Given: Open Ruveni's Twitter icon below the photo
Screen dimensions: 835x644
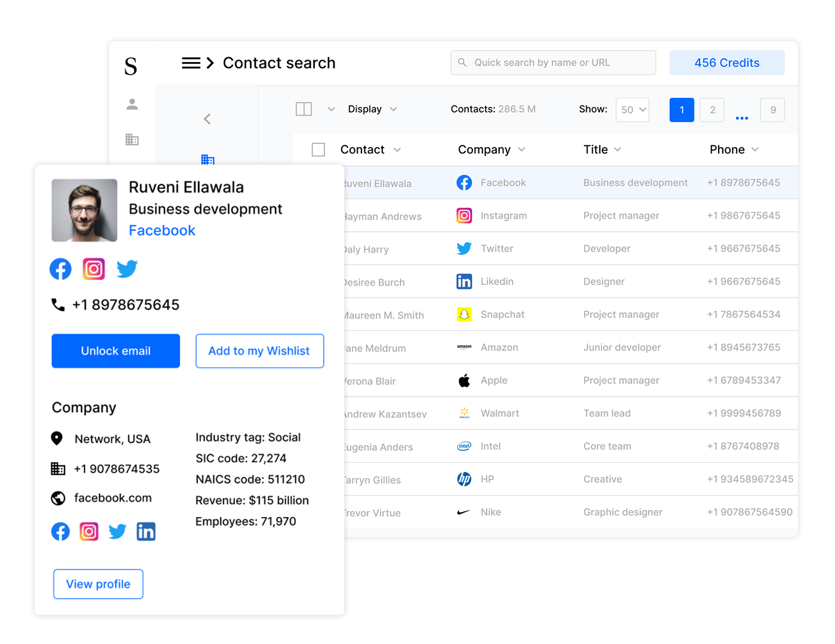Looking at the screenshot, I should pos(127,269).
